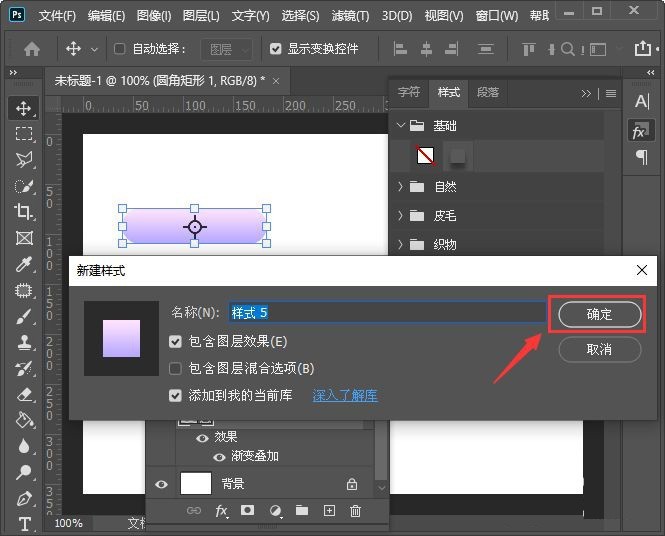
Task: Pick the Eraser tool
Action: (24, 394)
